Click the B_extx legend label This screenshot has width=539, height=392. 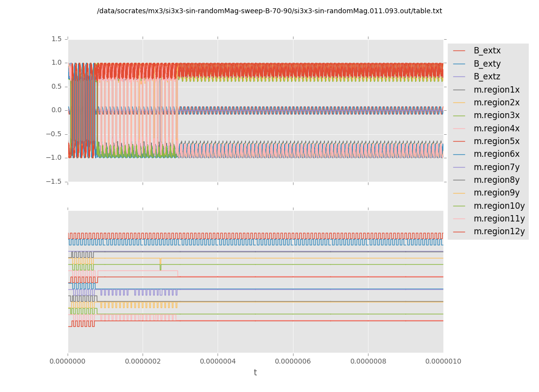(x=487, y=50)
